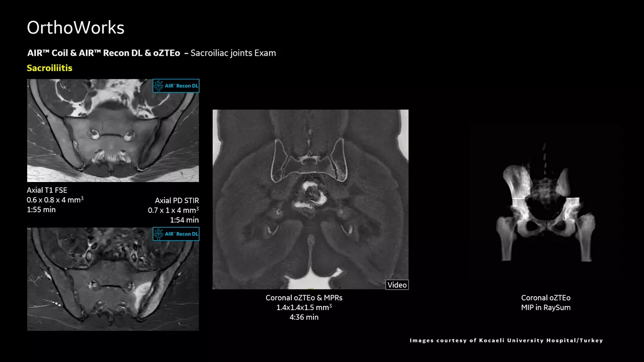Click AIR Recon DL badge on STIR image
Screen dimensions: 644x362
point(176,234)
